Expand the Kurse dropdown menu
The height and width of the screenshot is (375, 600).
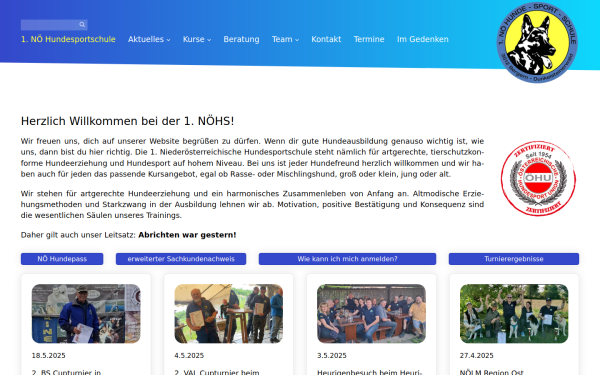197,39
